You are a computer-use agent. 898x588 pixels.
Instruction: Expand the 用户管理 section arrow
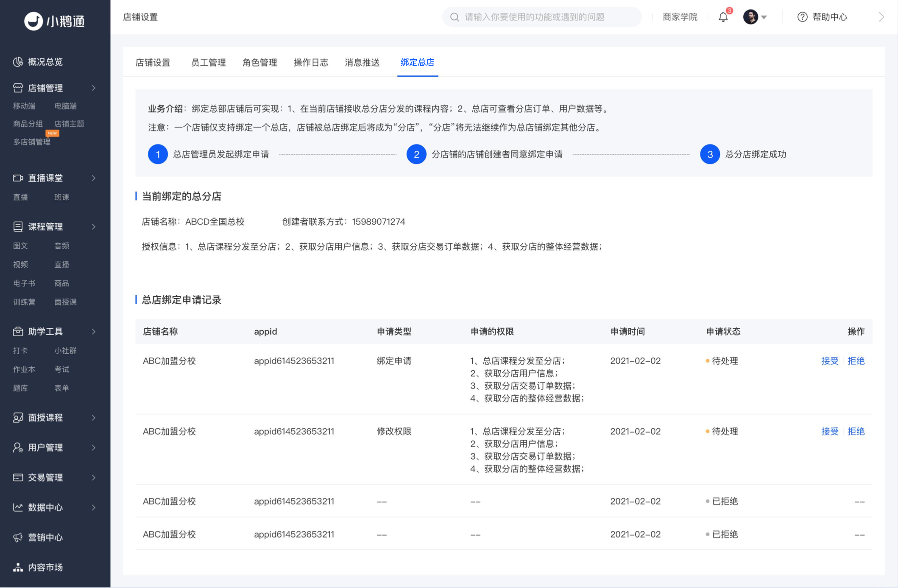pyautogui.click(x=94, y=447)
